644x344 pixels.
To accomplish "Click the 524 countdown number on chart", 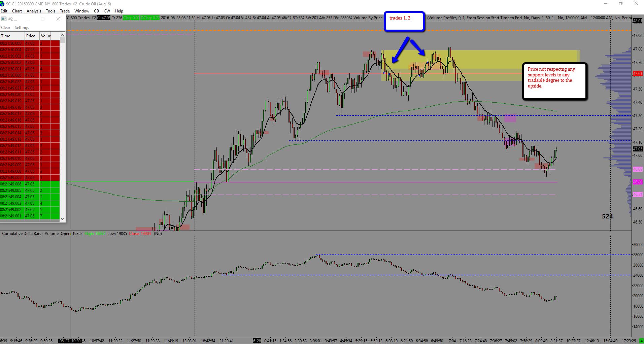I will pos(607,216).
